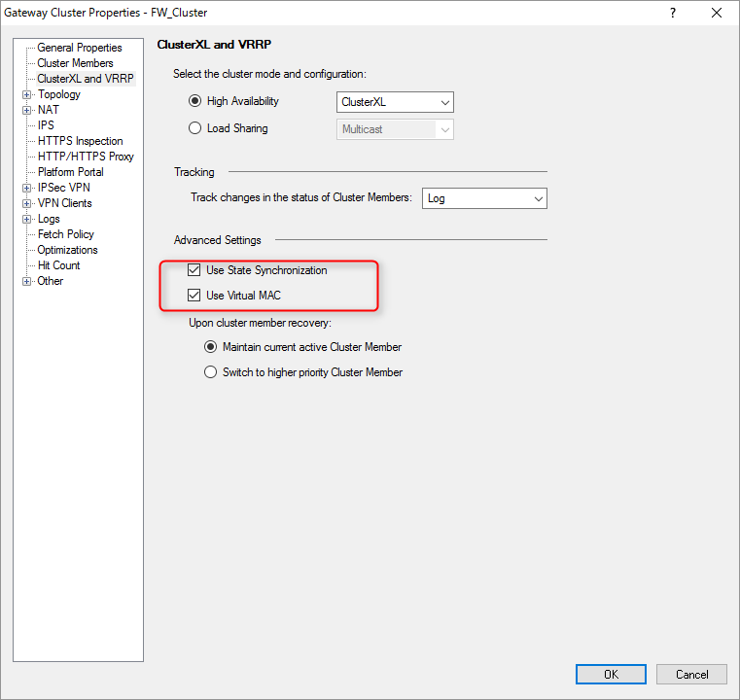
Task: Go to Cluster Members page
Action: coord(75,63)
